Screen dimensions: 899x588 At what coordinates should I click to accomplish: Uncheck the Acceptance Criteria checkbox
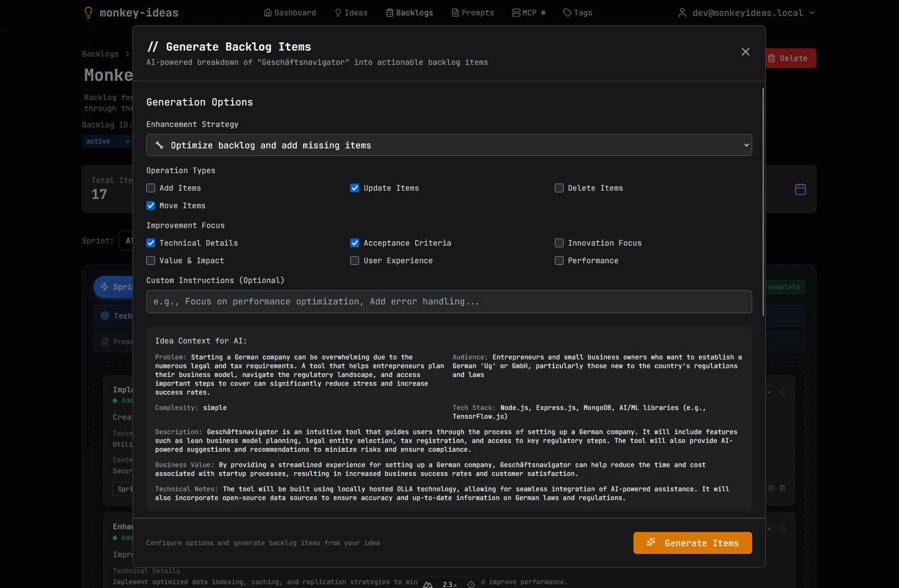tap(355, 243)
